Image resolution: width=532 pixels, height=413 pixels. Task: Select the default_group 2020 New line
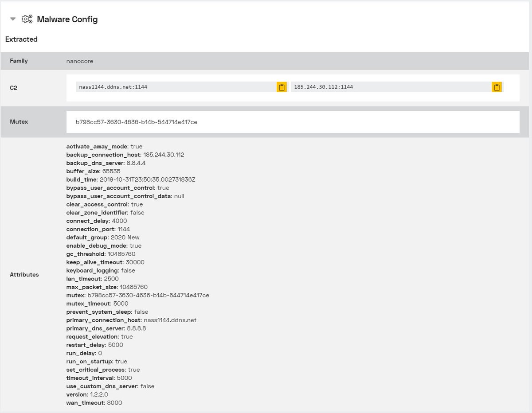[103, 238]
